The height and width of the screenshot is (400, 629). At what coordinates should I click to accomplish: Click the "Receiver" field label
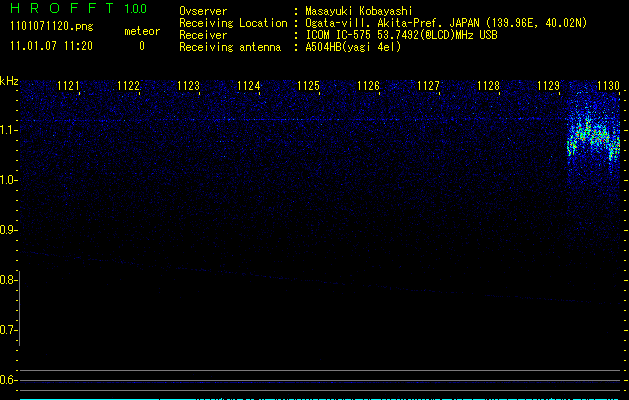pyautogui.click(x=203, y=35)
